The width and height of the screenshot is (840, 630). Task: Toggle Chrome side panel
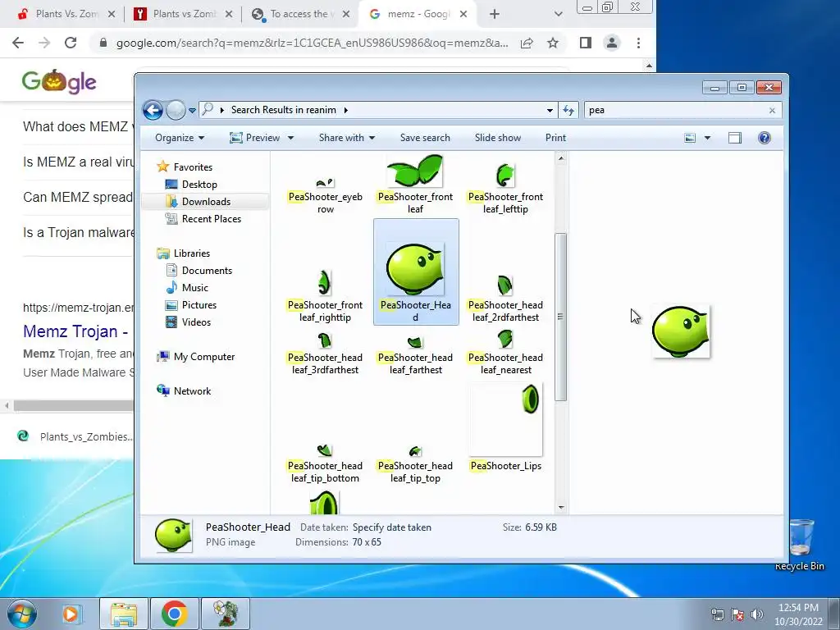[x=586, y=43]
